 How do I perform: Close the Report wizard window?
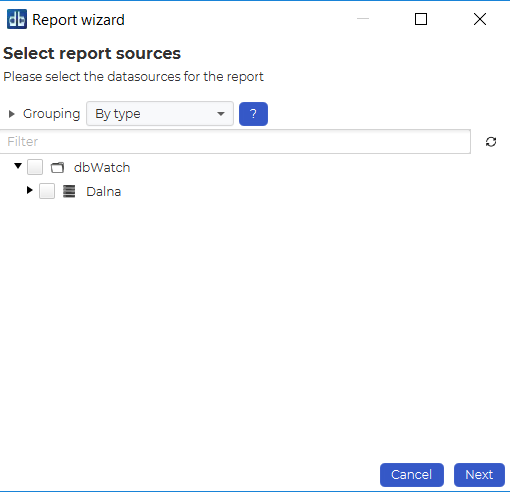coord(480,19)
